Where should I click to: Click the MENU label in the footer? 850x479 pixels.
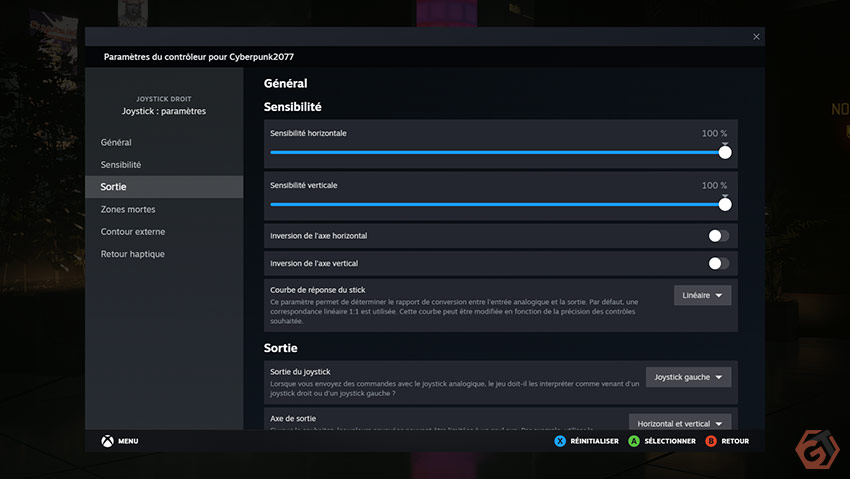(128, 441)
